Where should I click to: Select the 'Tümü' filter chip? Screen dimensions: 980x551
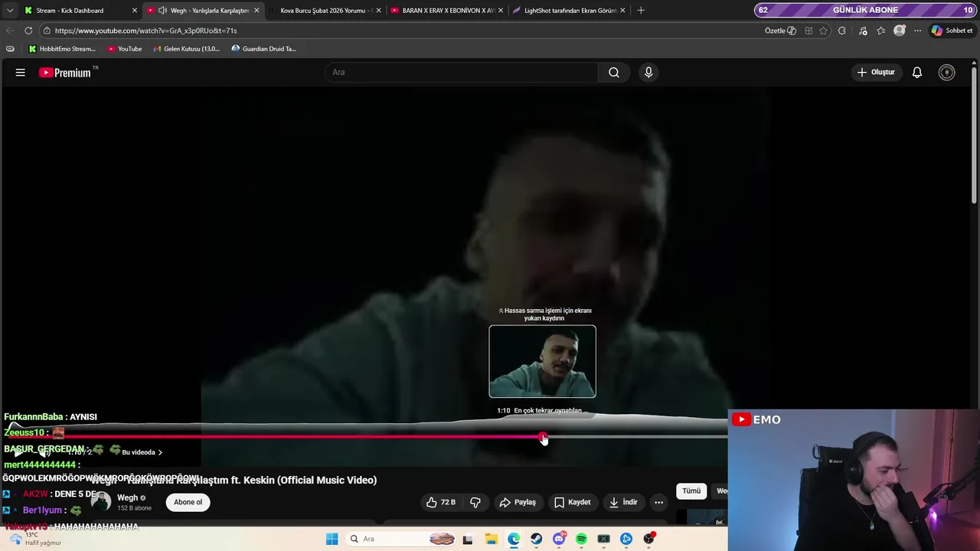(691, 491)
